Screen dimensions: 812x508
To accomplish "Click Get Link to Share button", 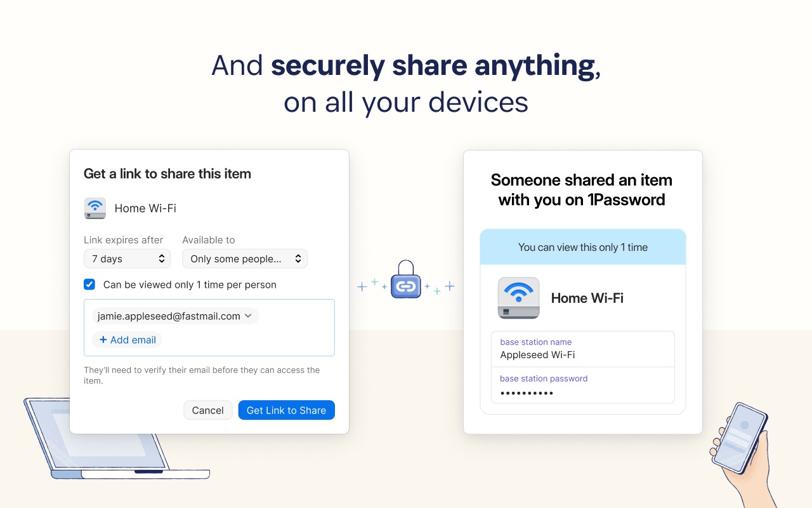I will coord(286,410).
